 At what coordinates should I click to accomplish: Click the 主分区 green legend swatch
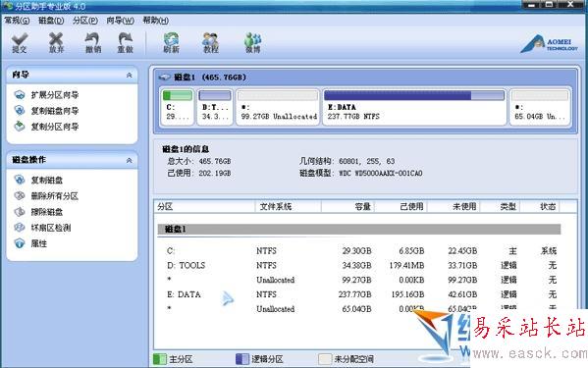pos(160,359)
